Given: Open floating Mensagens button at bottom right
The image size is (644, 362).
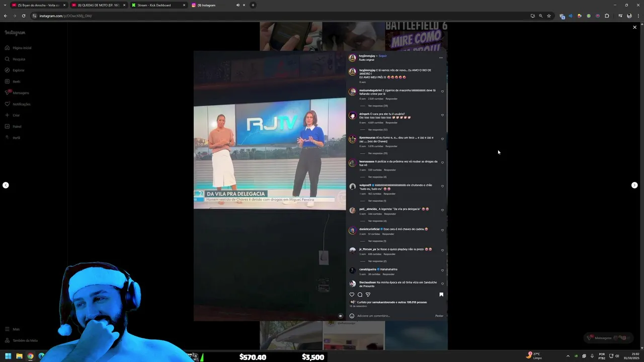Looking at the screenshot, I should 608,338.
